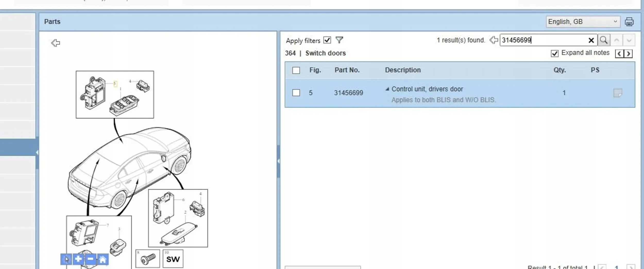This screenshot has height=269, width=644.
Task: Click the screw thumbnail number 8
Action: click(x=148, y=259)
